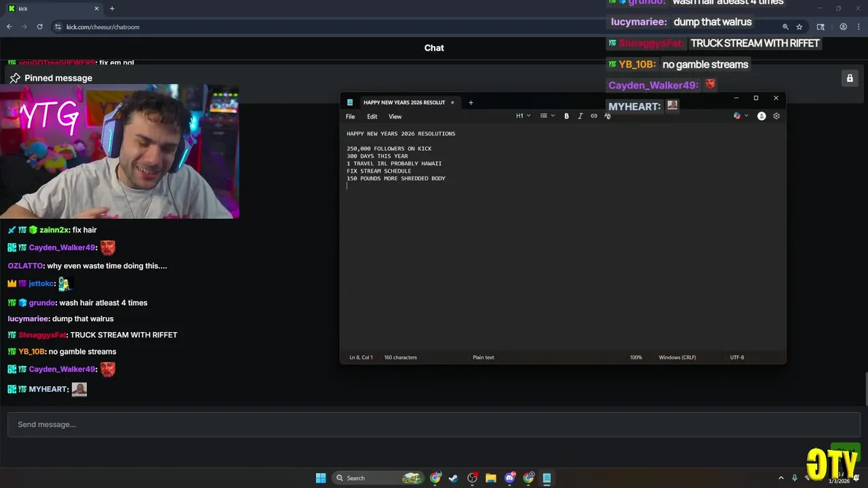
Task: Clear formatting in Notepad toolbar
Action: tap(607, 116)
